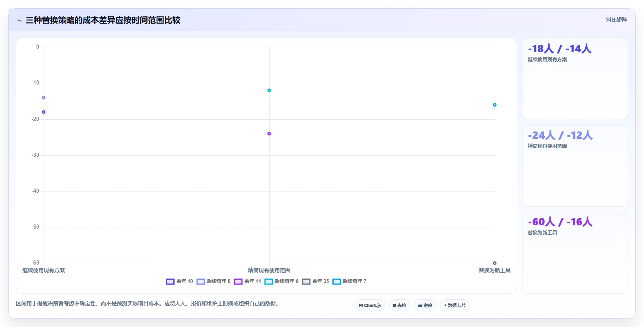The height and width of the screenshot is (327, 644).
Task: Click the y-axis tick label -60
Action: [x=35, y=263]
